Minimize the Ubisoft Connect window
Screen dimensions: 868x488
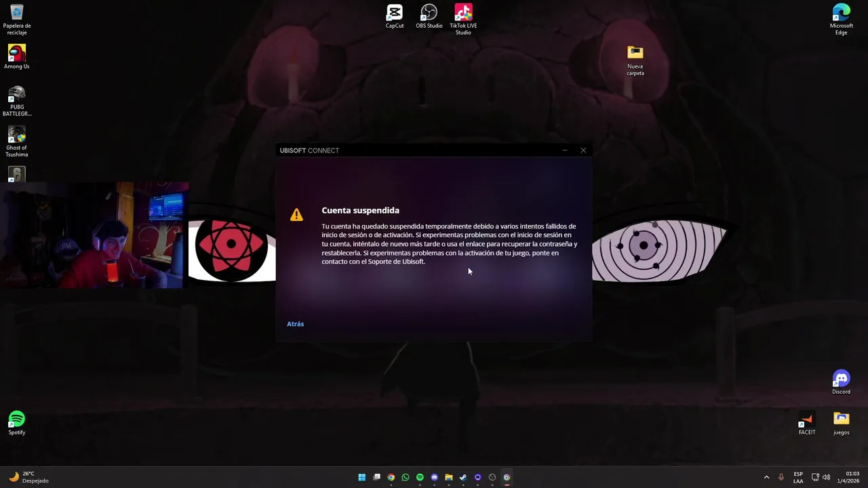[565, 150]
